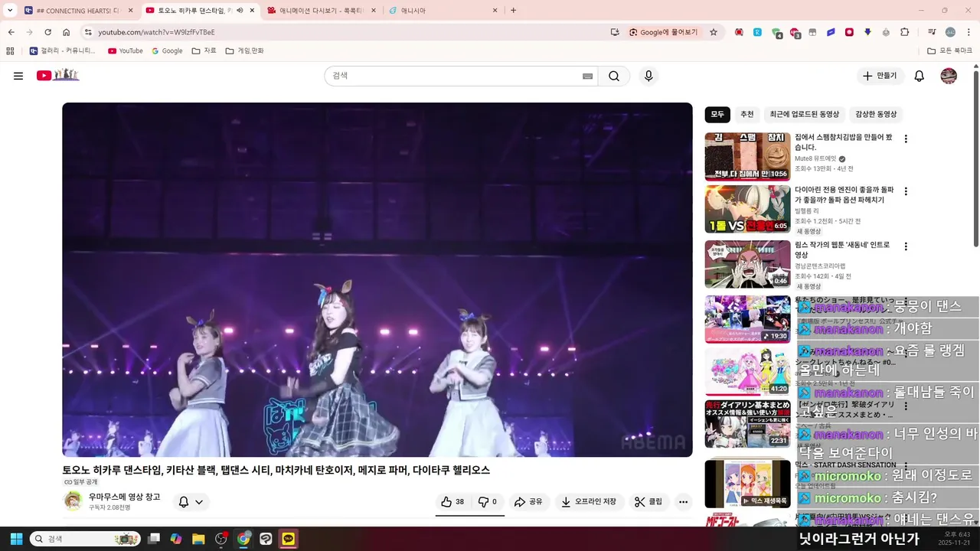
Task: Open OBS Studio from the taskbar
Action: [221, 539]
